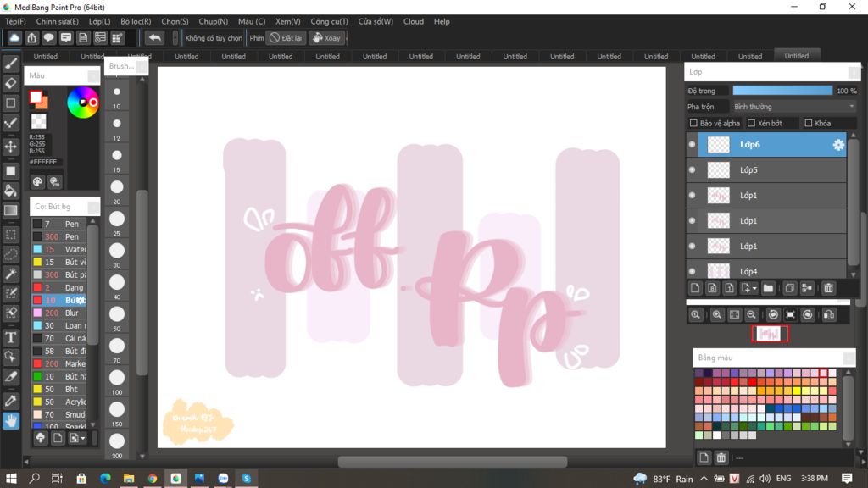
Task: Select the Eraser tool
Action: [10, 84]
